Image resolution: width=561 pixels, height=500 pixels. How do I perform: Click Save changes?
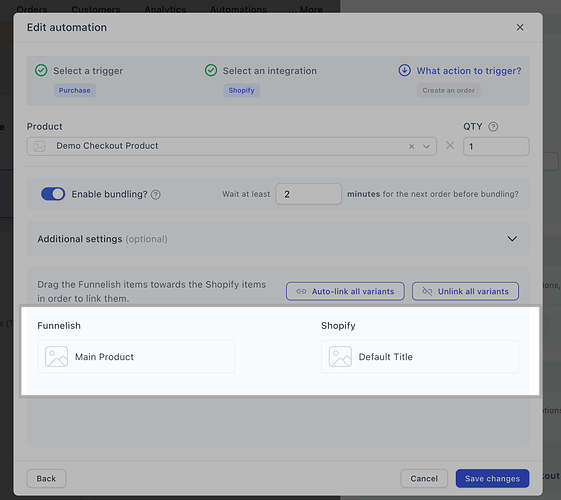coord(492,478)
